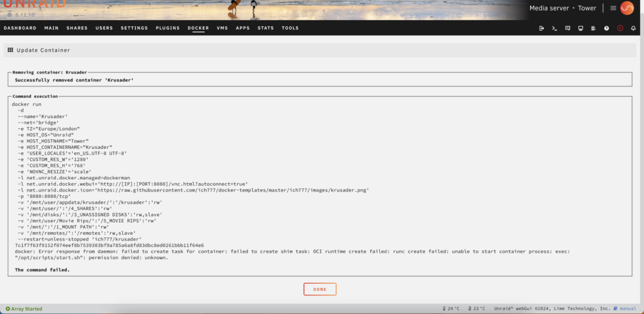
Task: Click the '/remotes' volume mapping line
Action: pos(77,233)
